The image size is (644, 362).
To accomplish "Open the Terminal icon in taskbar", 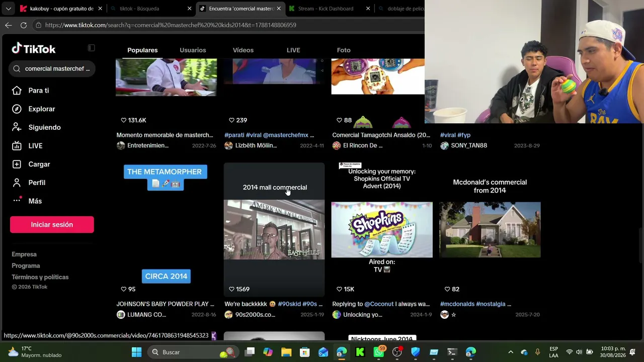I will tap(452, 352).
